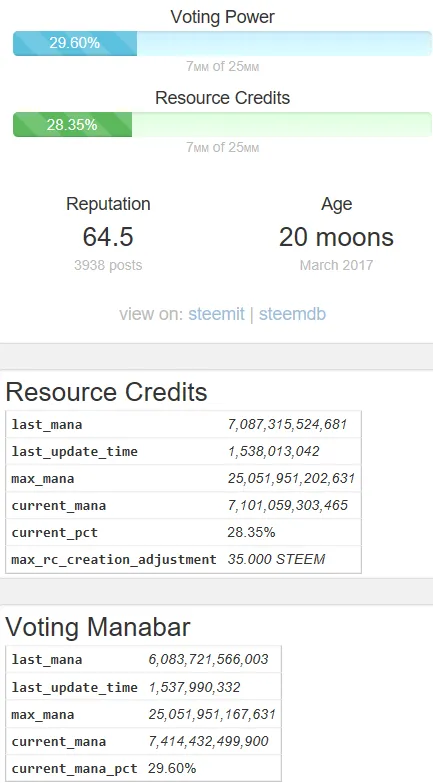Select the 28.35% current_pct table value
Viewport: 433px width, 783px height.
pyautogui.click(x=251, y=532)
